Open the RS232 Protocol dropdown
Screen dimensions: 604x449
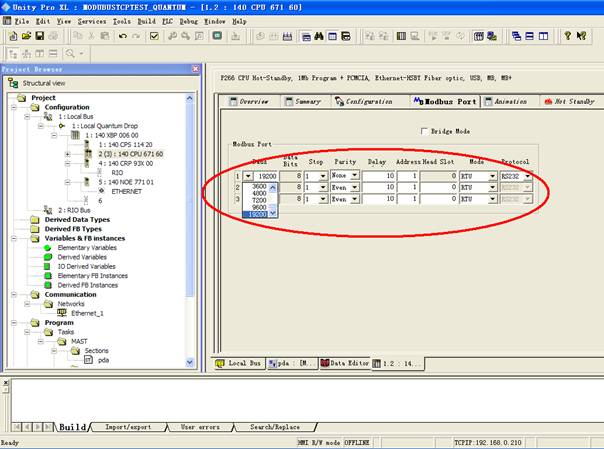pos(528,175)
